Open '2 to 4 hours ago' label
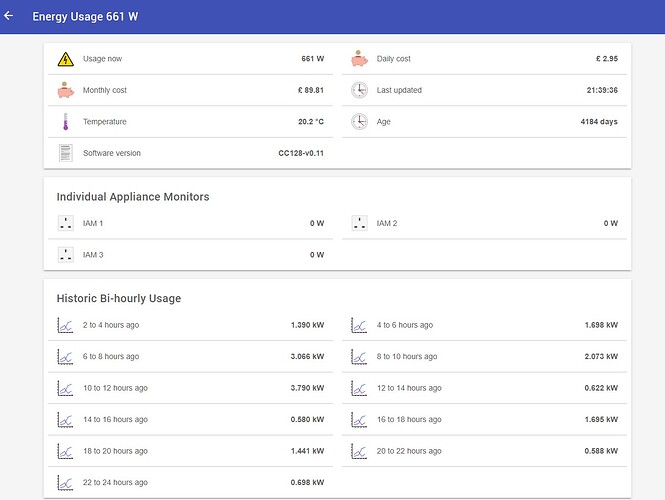Screen dimensions: 665x500 (x=111, y=325)
